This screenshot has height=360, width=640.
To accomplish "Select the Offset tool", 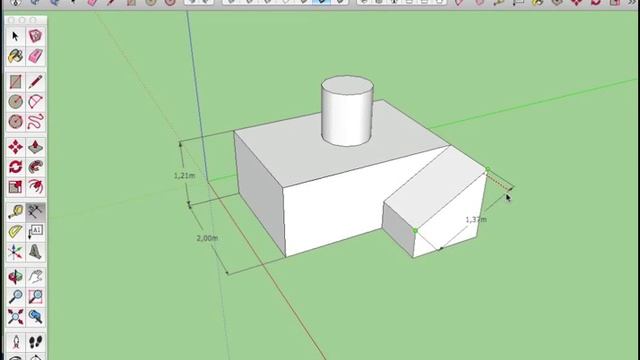I will tap(36, 187).
